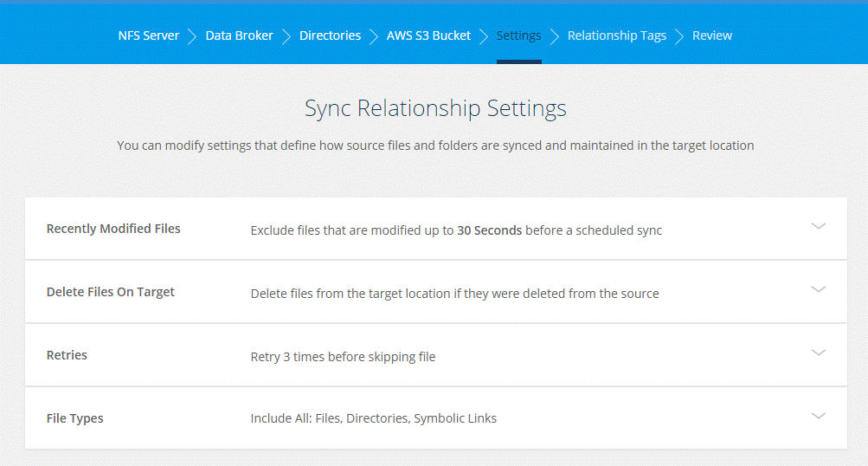Expand the Delete Files On Target chevron
Screen dimensions: 868x466
[x=818, y=289]
